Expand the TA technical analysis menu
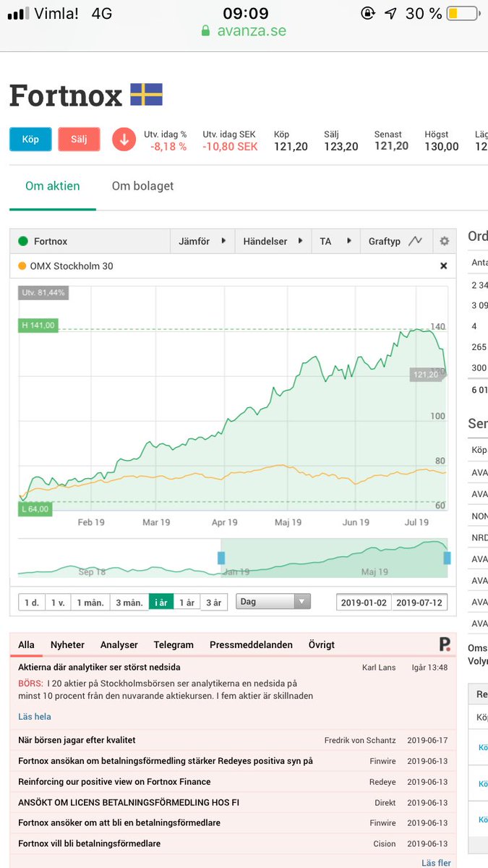 coord(335,241)
